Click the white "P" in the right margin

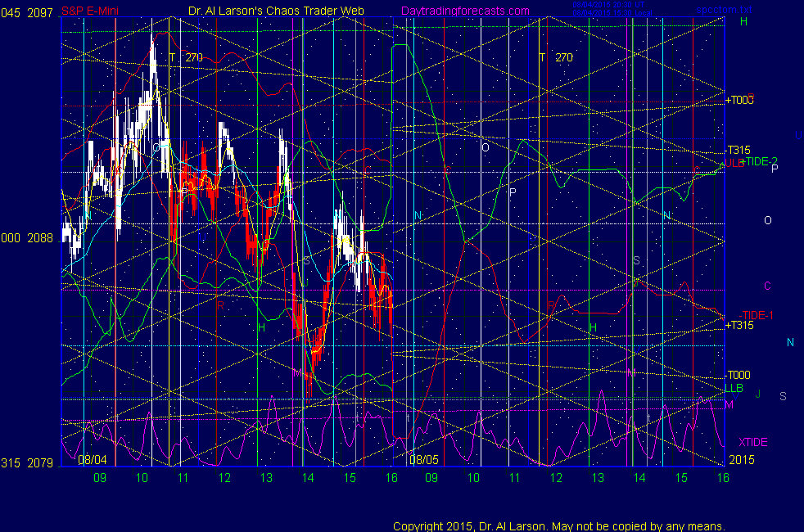(775, 168)
